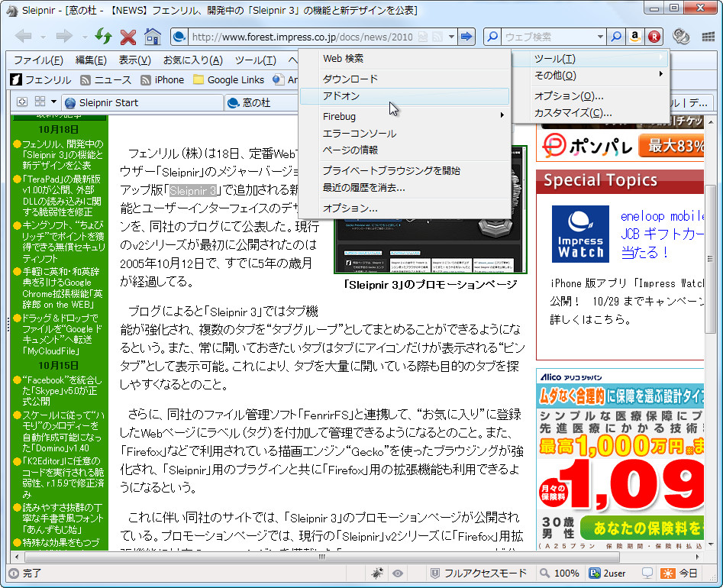Choose 最近の履歴を消去... menu item
Image resolution: width=723 pixels, height=588 pixels.
click(x=405, y=188)
